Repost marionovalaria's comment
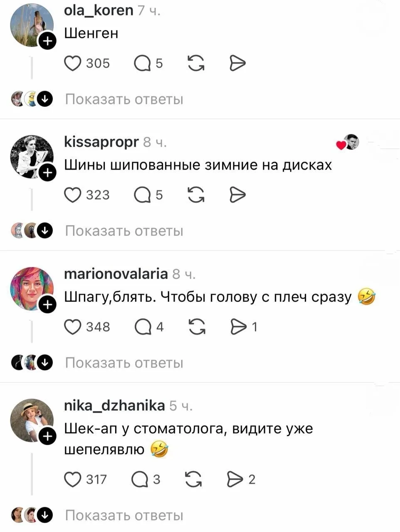The height and width of the screenshot is (532, 400). click(x=197, y=327)
